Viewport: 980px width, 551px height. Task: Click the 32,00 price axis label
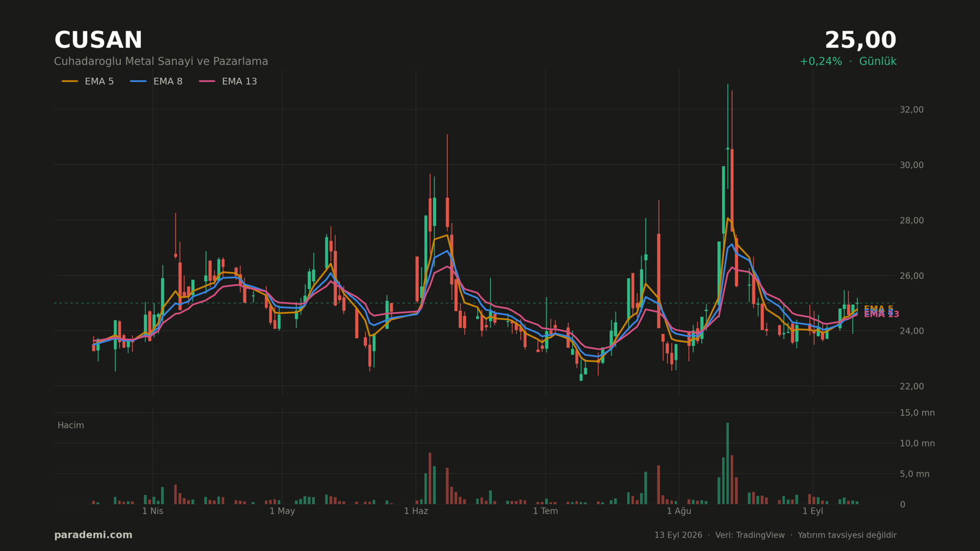(911, 110)
